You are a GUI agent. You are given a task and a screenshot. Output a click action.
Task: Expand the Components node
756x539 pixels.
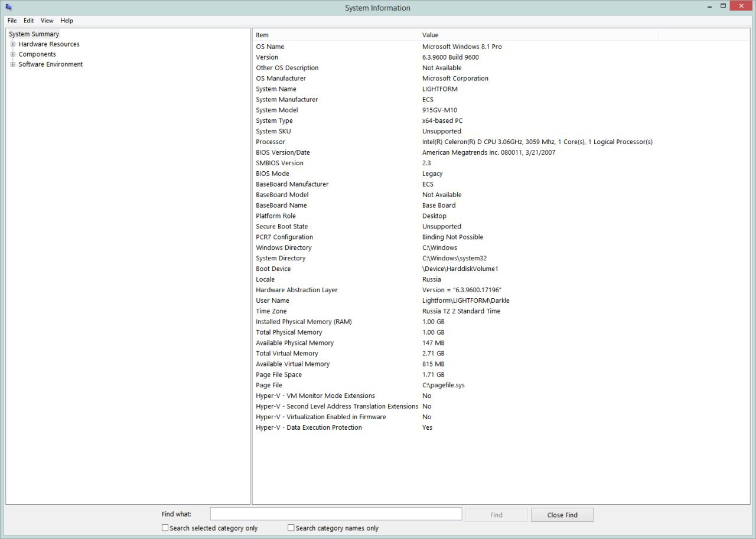[13, 54]
